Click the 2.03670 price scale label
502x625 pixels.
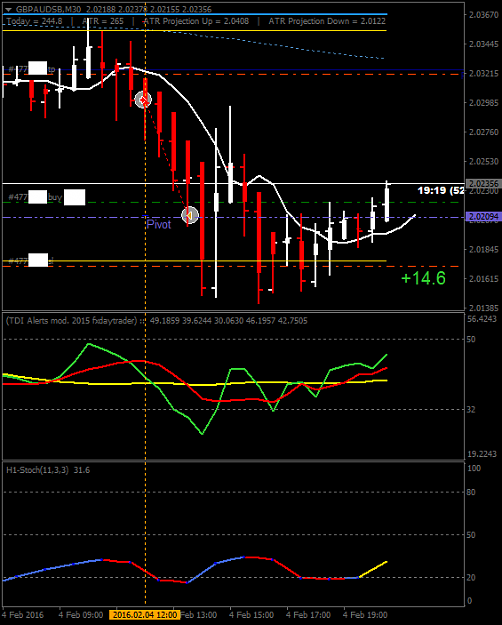tap(484, 14)
